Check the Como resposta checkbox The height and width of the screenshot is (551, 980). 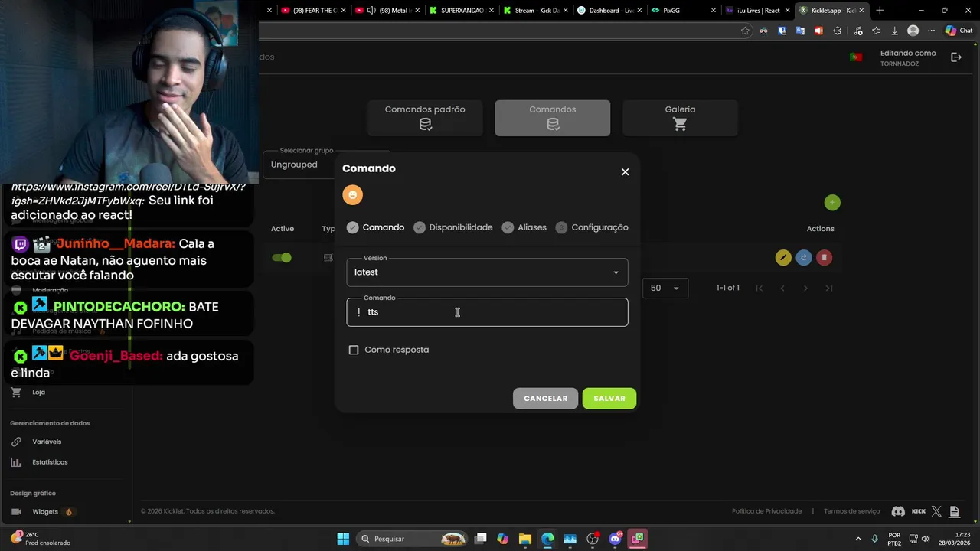(x=354, y=350)
